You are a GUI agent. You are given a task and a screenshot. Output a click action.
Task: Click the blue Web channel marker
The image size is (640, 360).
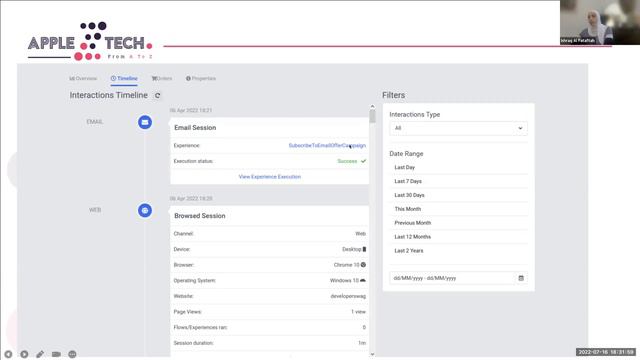click(x=145, y=210)
